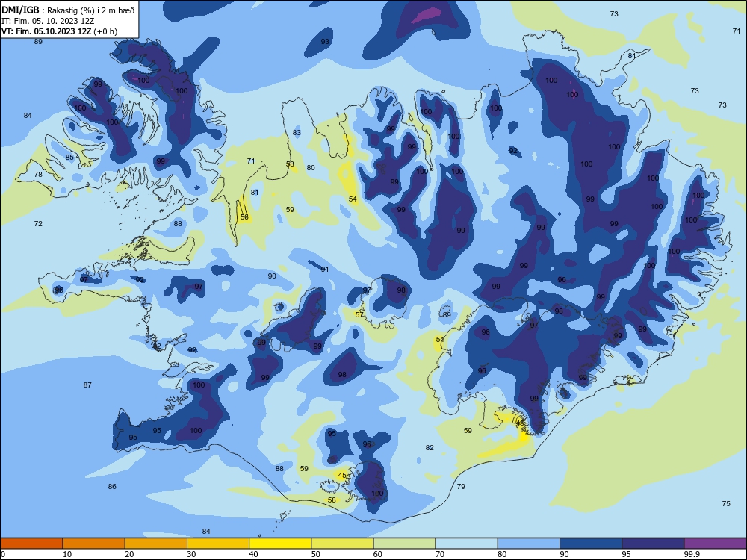Click the dark orange 0–10 legend swatch
The height and width of the screenshot is (560, 747).
[x=31, y=544]
